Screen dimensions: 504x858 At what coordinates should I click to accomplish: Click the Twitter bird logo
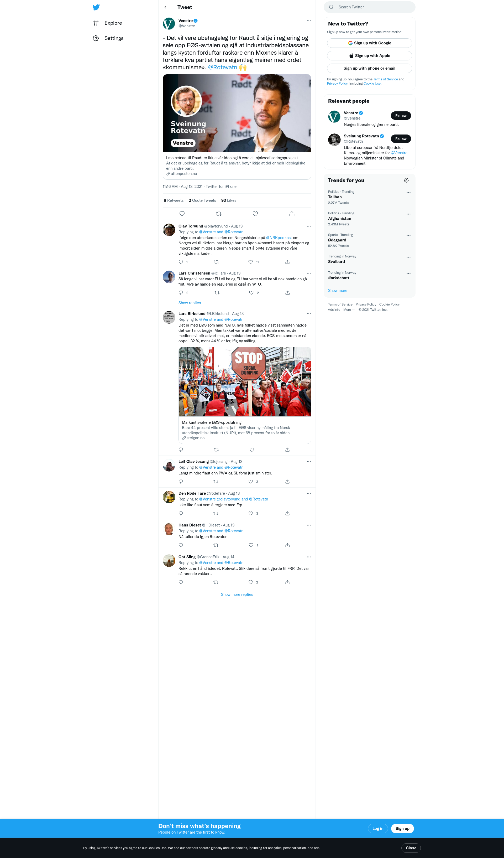pos(96,7)
